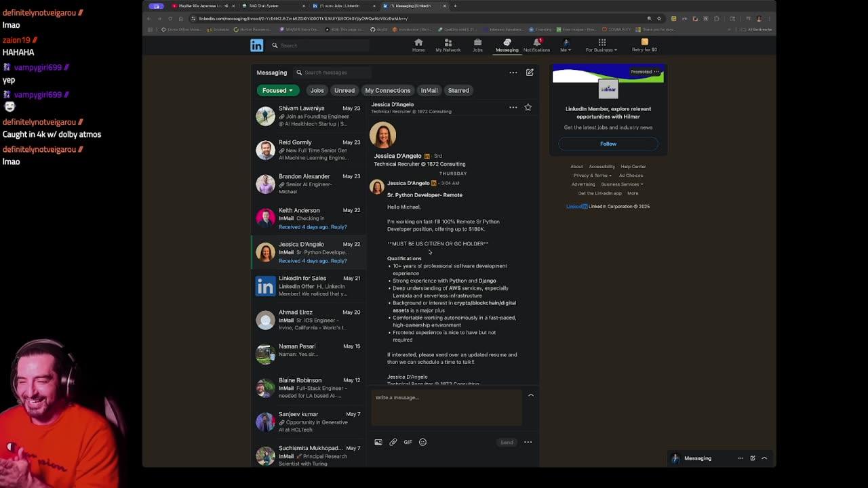Expand the Me profile menu
Viewport: 868px width, 488px height.
click(566, 45)
